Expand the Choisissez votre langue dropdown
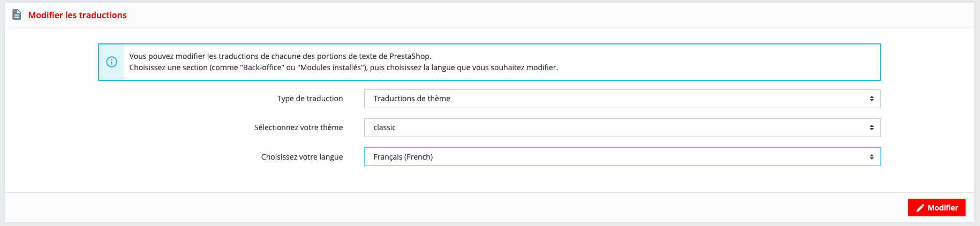 click(621, 157)
